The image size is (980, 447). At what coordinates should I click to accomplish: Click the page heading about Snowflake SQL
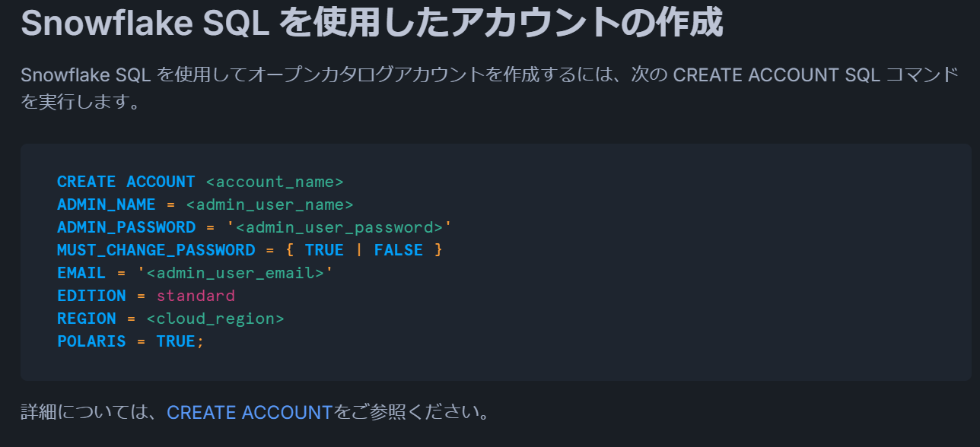371,23
